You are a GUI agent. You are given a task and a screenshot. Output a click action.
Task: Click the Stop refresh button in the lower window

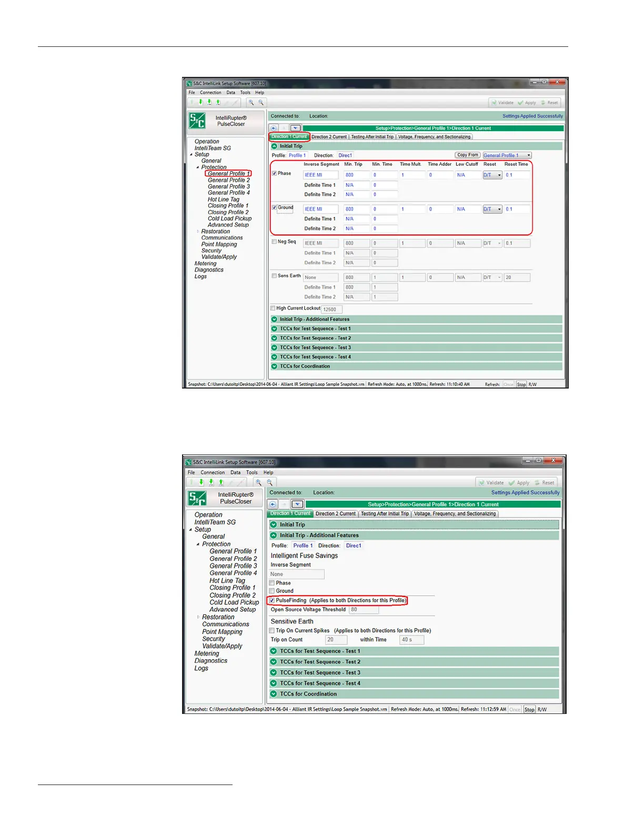point(529,709)
